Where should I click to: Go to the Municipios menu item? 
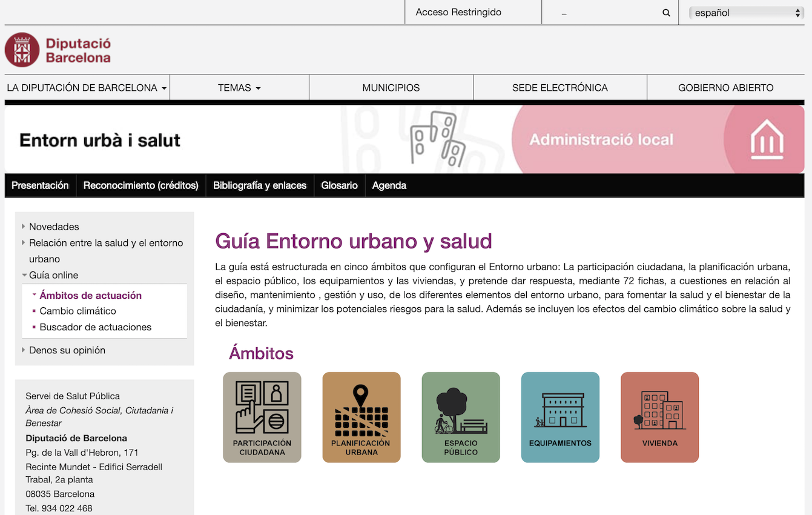pos(391,88)
